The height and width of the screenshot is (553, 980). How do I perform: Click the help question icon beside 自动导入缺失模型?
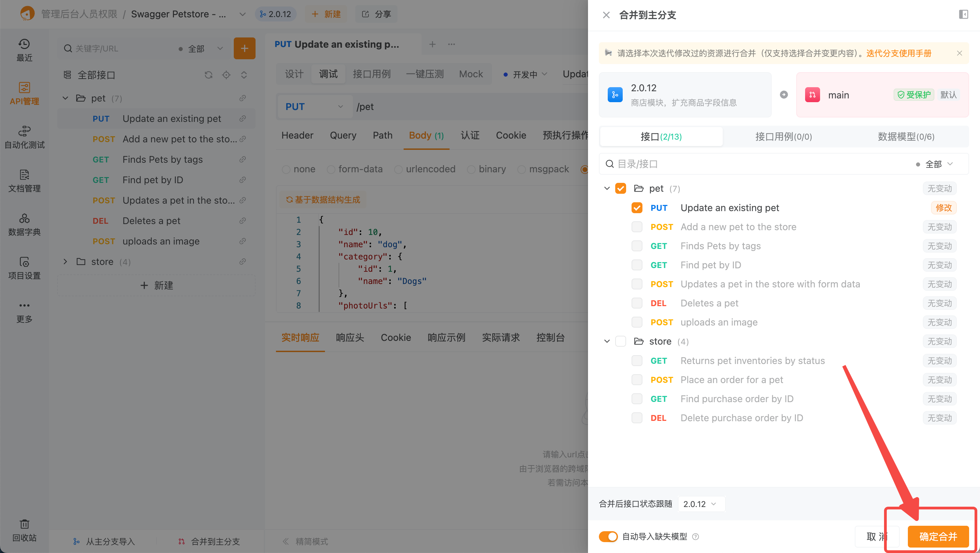pyautogui.click(x=696, y=537)
